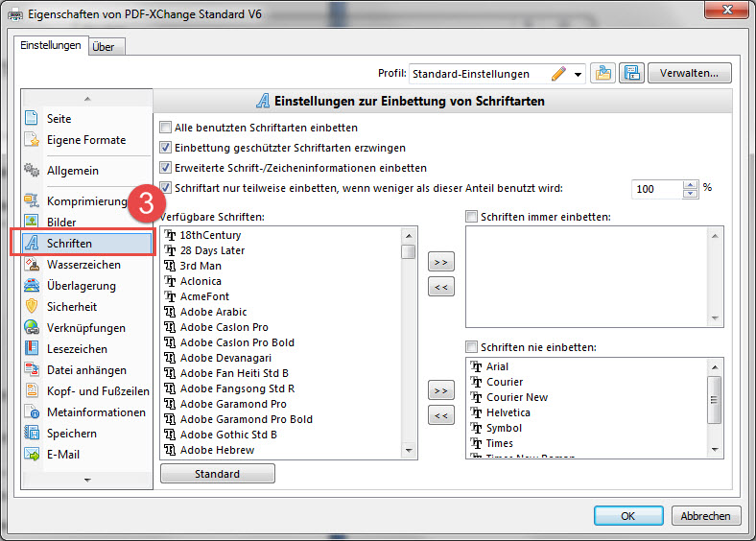Select the Einstellungen tab
This screenshot has height=541, width=756.
click(x=51, y=45)
